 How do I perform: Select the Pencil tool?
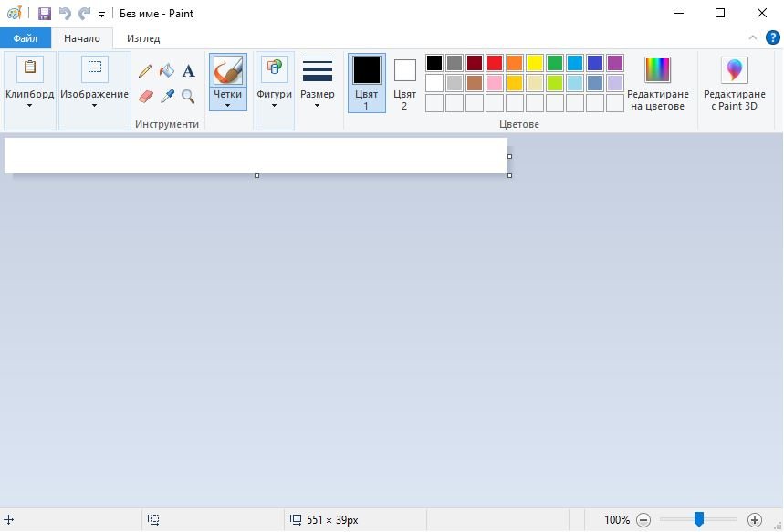coord(145,70)
